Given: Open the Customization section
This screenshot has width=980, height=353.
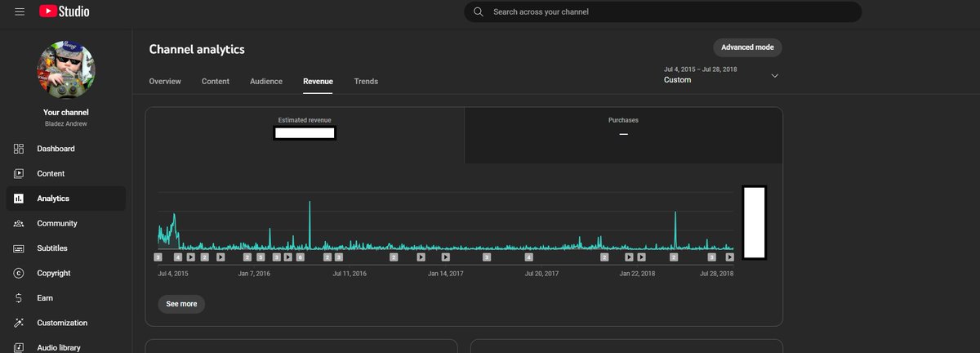Looking at the screenshot, I should (x=66, y=323).
